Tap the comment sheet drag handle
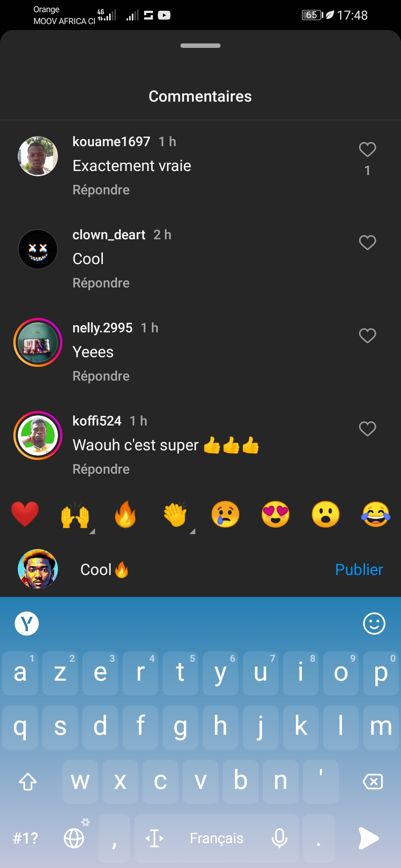The image size is (401, 868). tap(200, 46)
